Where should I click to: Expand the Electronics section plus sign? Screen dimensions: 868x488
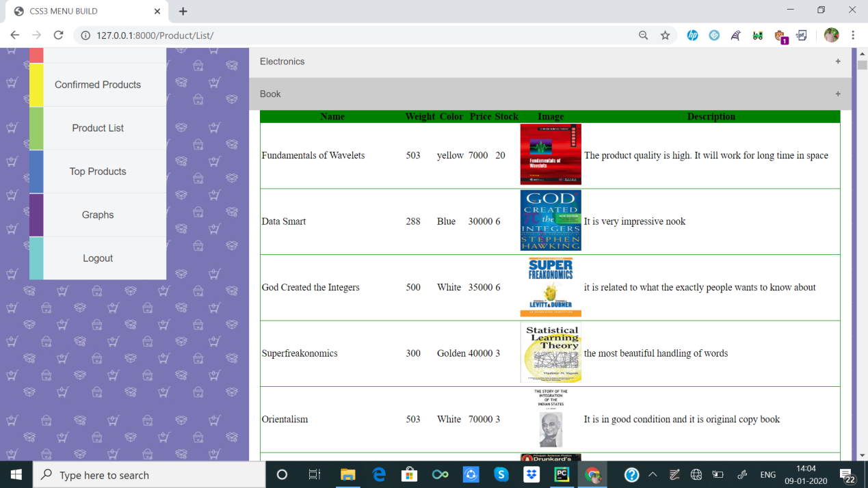point(838,62)
